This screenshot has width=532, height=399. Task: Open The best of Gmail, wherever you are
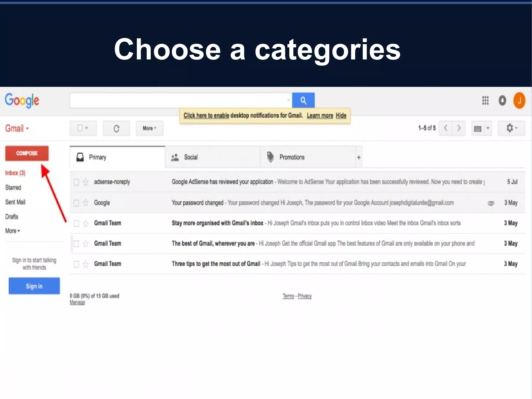pyautogui.click(x=297, y=244)
